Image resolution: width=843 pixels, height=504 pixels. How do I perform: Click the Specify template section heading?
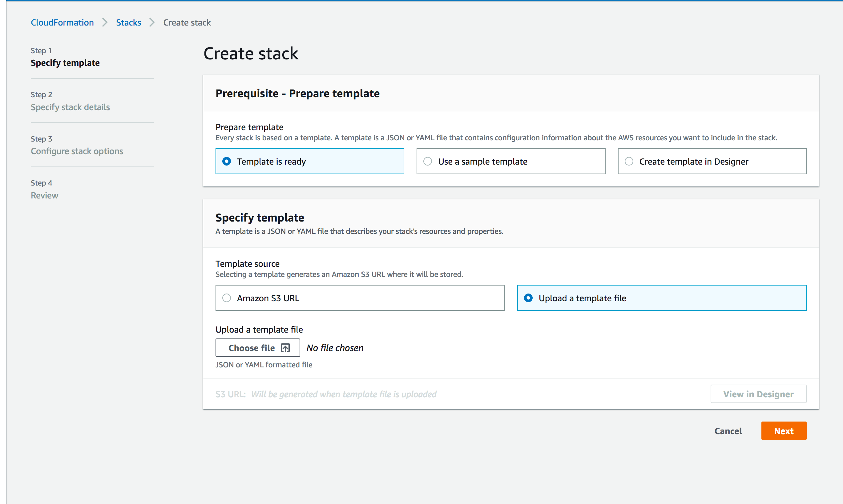coord(260,218)
